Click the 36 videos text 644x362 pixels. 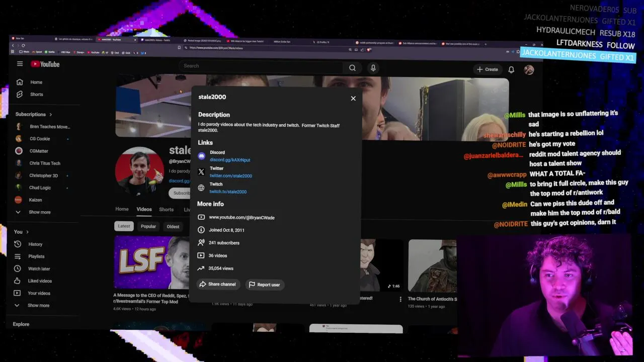point(218,255)
